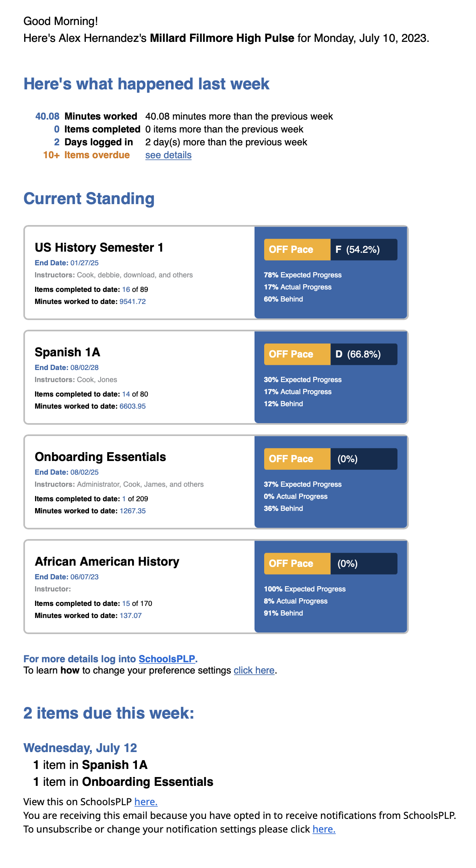Click "here" link to view on SchoolsPLP

tap(146, 802)
